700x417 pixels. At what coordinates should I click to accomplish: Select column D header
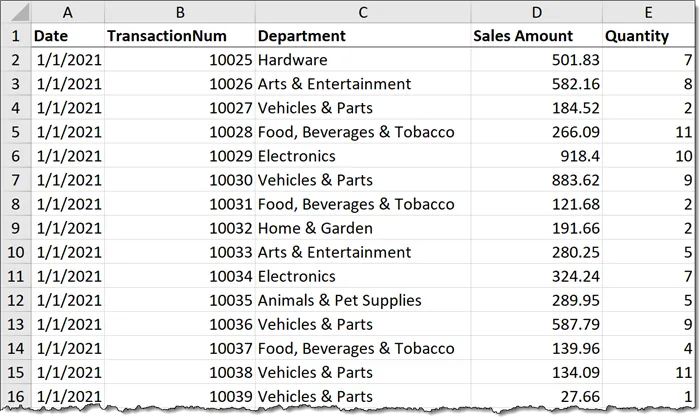(x=536, y=12)
